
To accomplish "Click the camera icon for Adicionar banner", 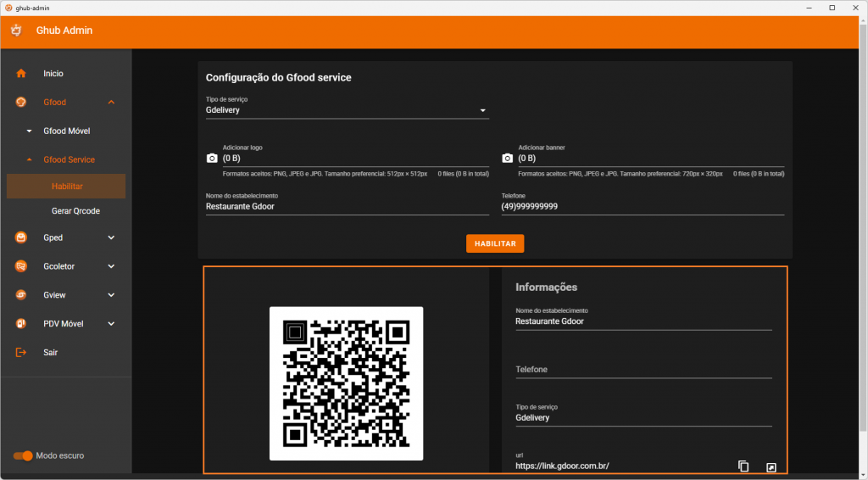I will [x=507, y=159].
